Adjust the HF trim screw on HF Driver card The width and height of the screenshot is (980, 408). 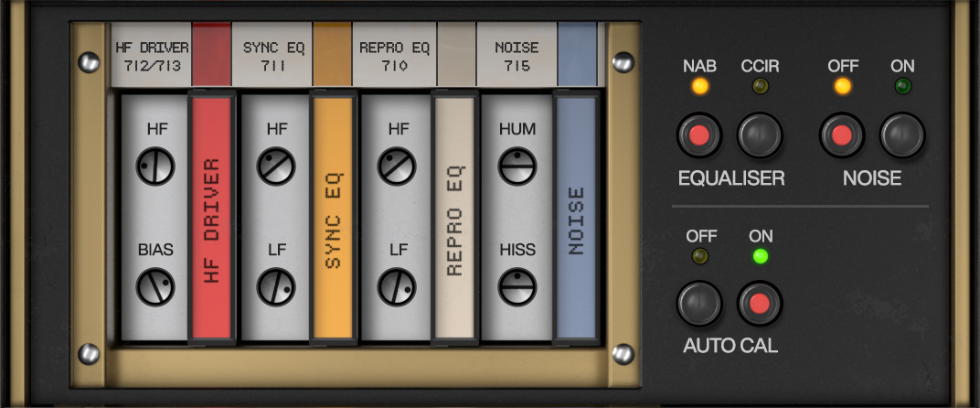[155, 166]
